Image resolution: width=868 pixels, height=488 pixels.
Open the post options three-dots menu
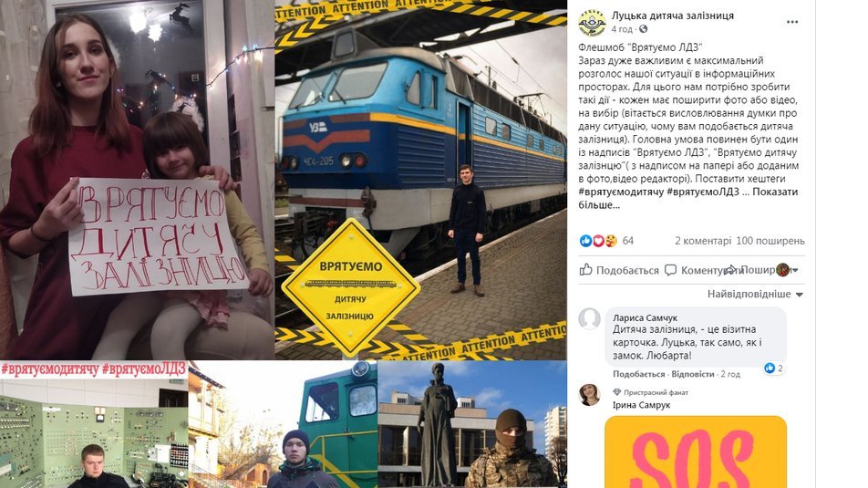(792, 22)
